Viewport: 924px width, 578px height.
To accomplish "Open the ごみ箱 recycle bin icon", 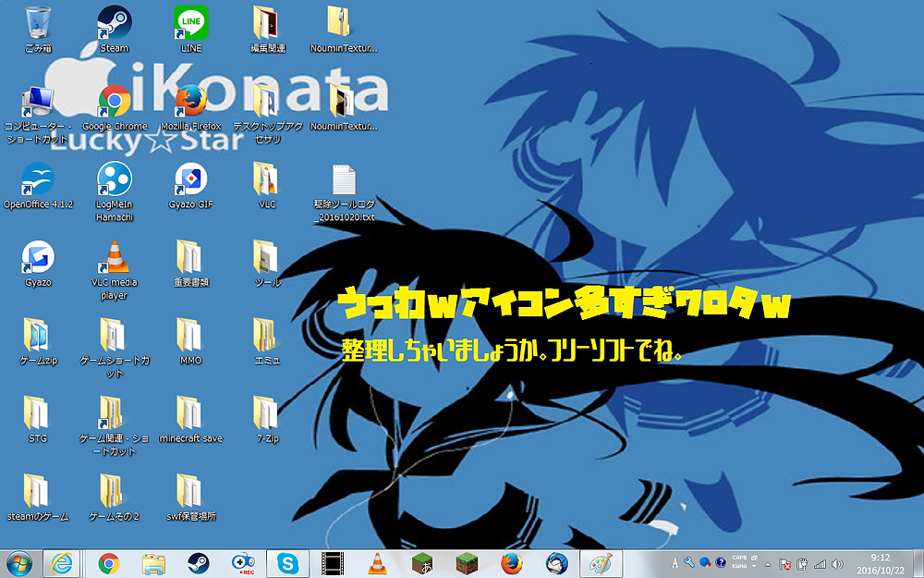I will (38, 30).
